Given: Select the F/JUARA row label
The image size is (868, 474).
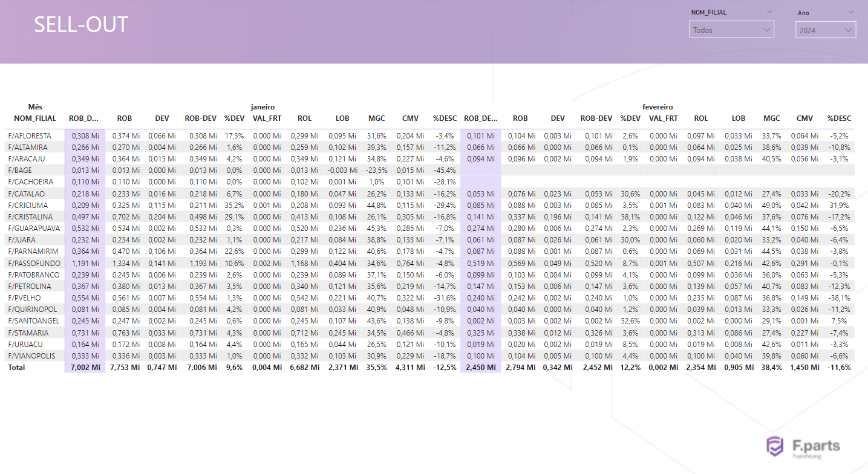Looking at the screenshot, I should point(22,240).
